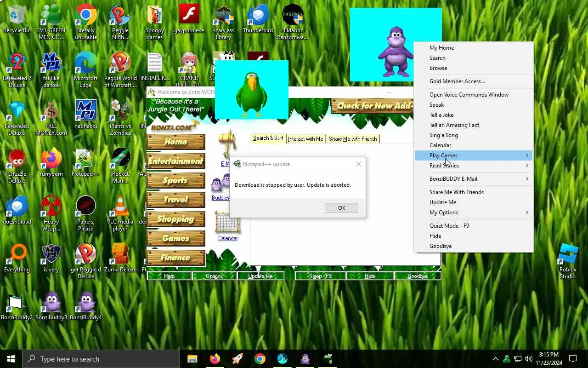The image size is (588, 368).
Task: Expand the BonziBUDDY E-Mail submenu
Action: coord(474,179)
